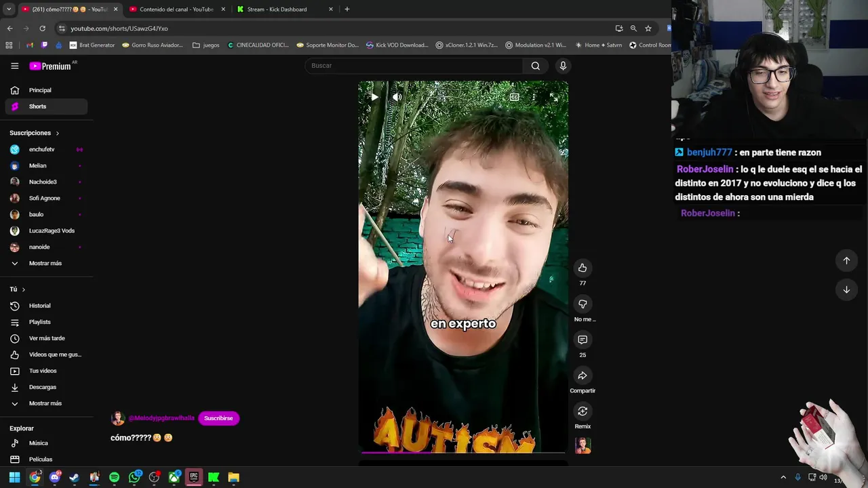Open Sofi Agnone channel
Viewport: 868px width, 488px height.
(46, 198)
